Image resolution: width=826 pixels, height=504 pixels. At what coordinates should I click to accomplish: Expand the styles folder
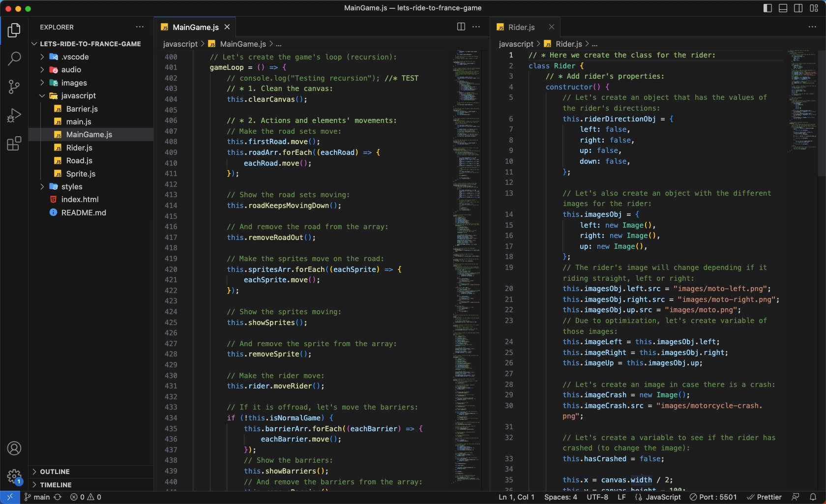(x=90, y=187)
